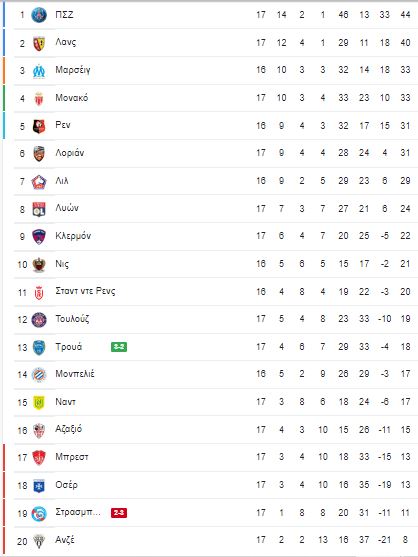Select the Μαρσέιγ club crest
Image resolution: width=418 pixels, height=557 pixels.
[39, 71]
